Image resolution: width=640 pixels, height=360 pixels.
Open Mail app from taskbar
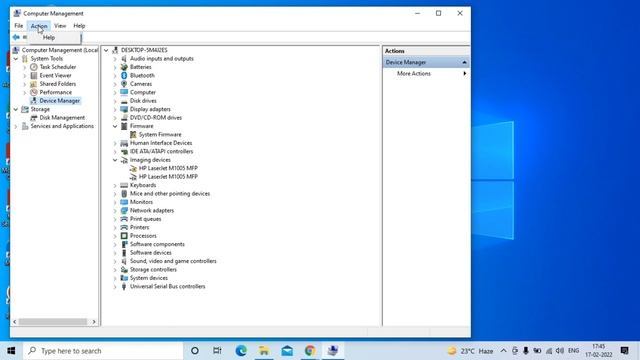[x=287, y=351]
